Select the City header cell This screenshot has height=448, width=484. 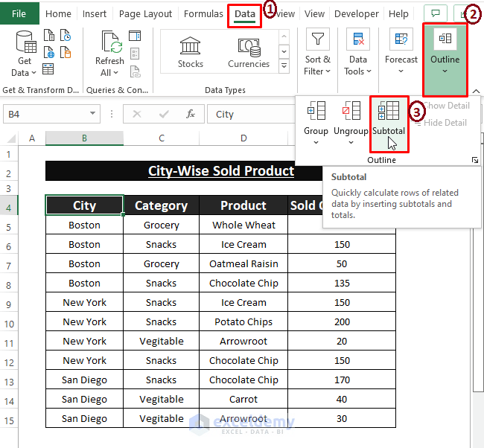[85, 205]
